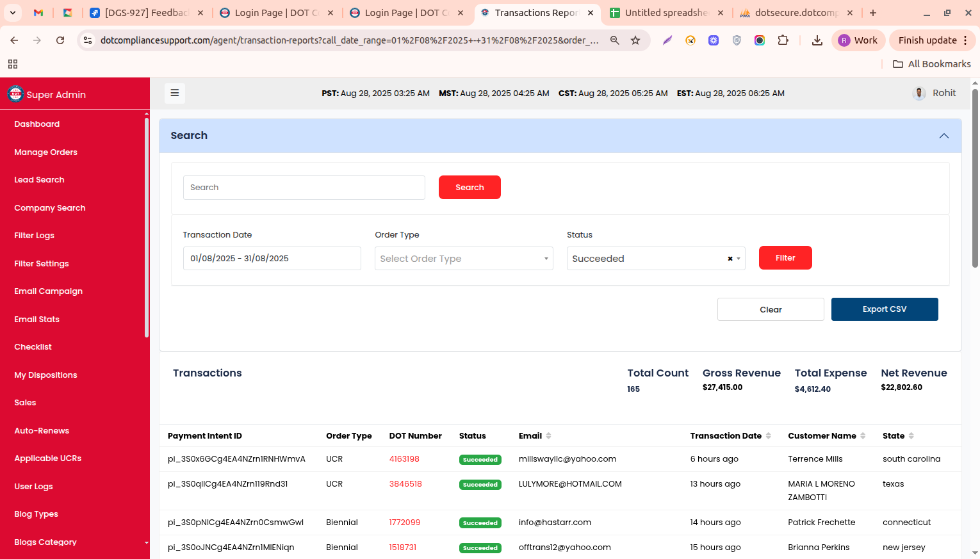Sort the table by Email column

(x=548, y=436)
